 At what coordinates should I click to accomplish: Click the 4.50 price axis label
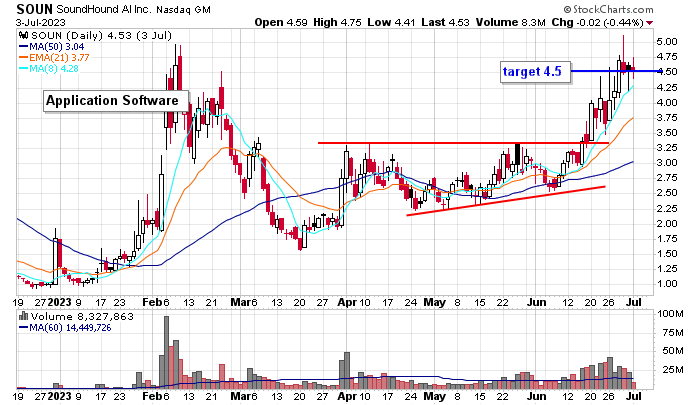coord(667,72)
